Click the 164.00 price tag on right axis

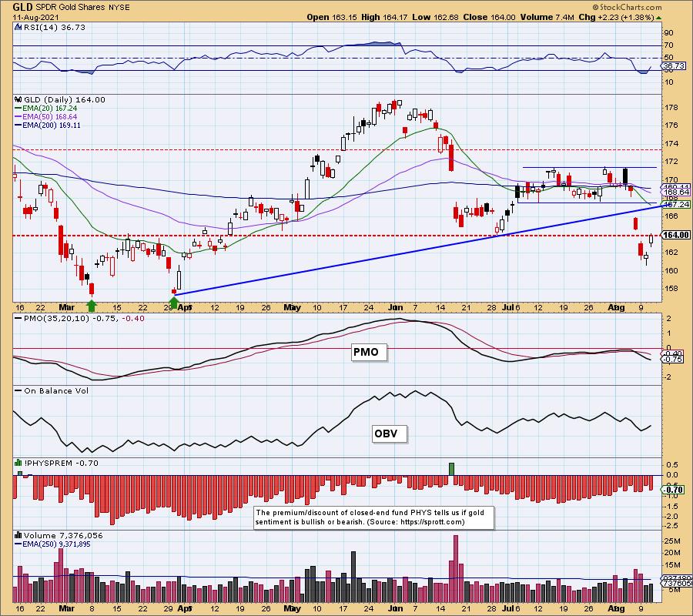click(x=675, y=235)
